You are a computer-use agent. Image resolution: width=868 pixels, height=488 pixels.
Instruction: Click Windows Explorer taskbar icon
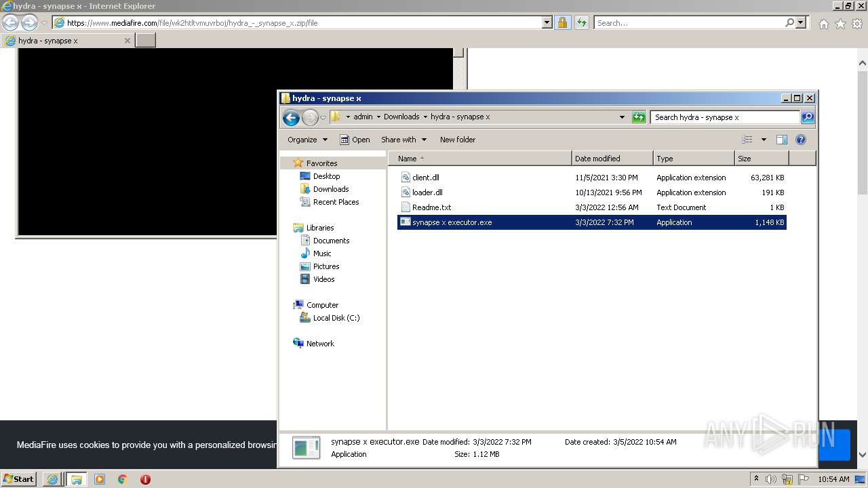(76, 479)
